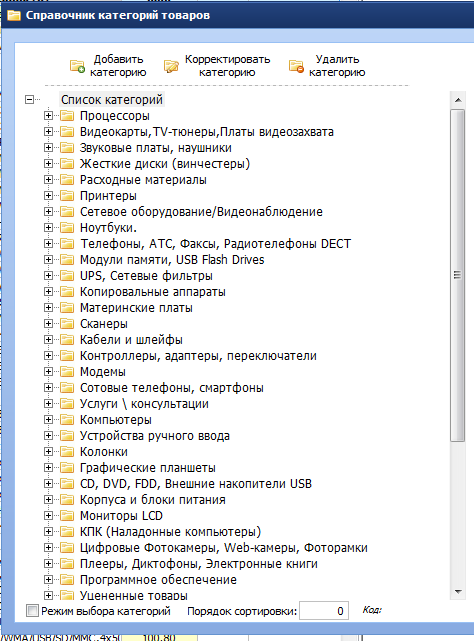The image size is (474, 641).
Task: Collapse the Список категорий root node
Action: 29,99
